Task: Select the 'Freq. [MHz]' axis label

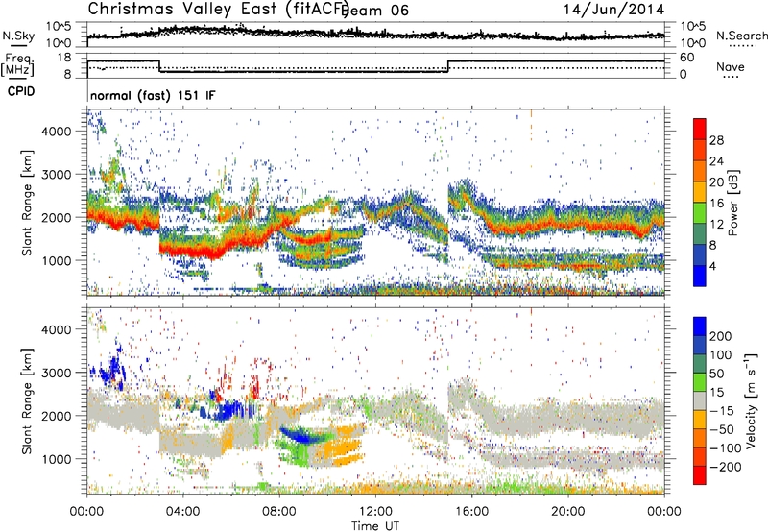Action: [17, 64]
